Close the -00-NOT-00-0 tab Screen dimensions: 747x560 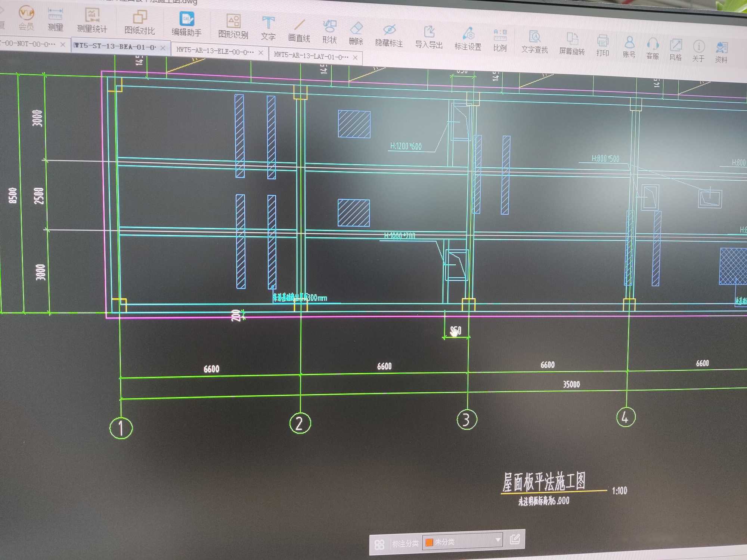pos(63,45)
